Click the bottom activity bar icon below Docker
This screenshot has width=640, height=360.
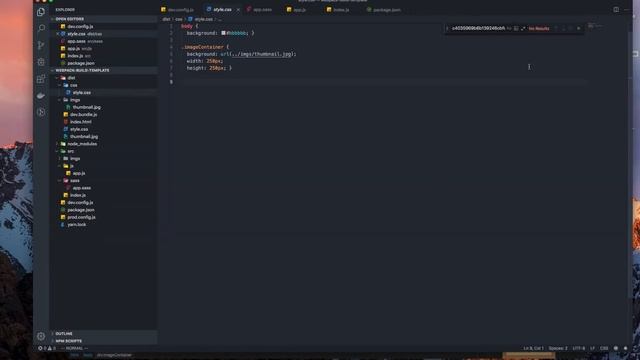click(41, 112)
